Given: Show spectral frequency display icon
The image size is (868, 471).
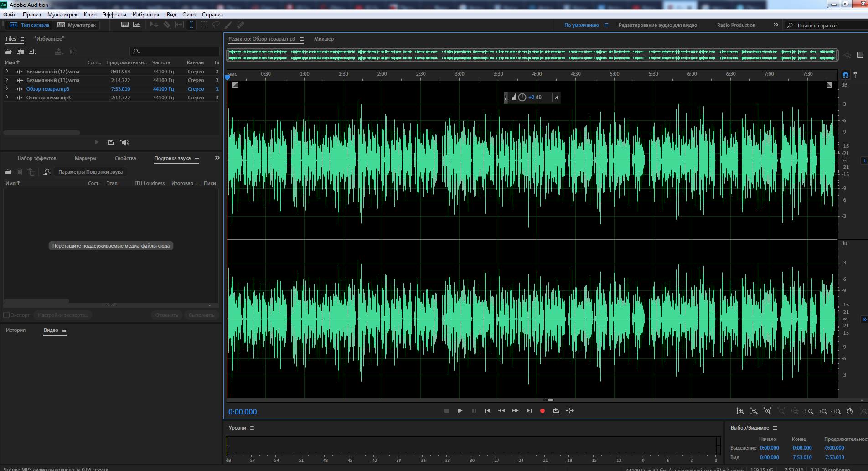Looking at the screenshot, I should click(125, 25).
